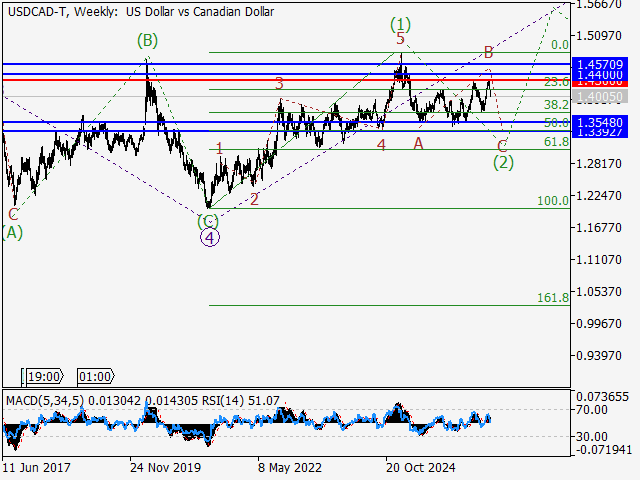The width and height of the screenshot is (640, 480).
Task: Click the Fibonacci 38.2 level label
Action: click(x=556, y=104)
